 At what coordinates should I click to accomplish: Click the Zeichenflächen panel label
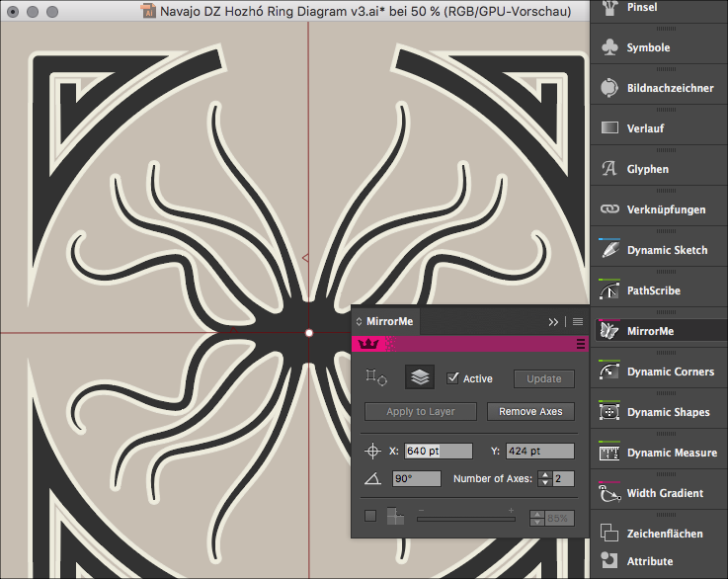coord(665,534)
